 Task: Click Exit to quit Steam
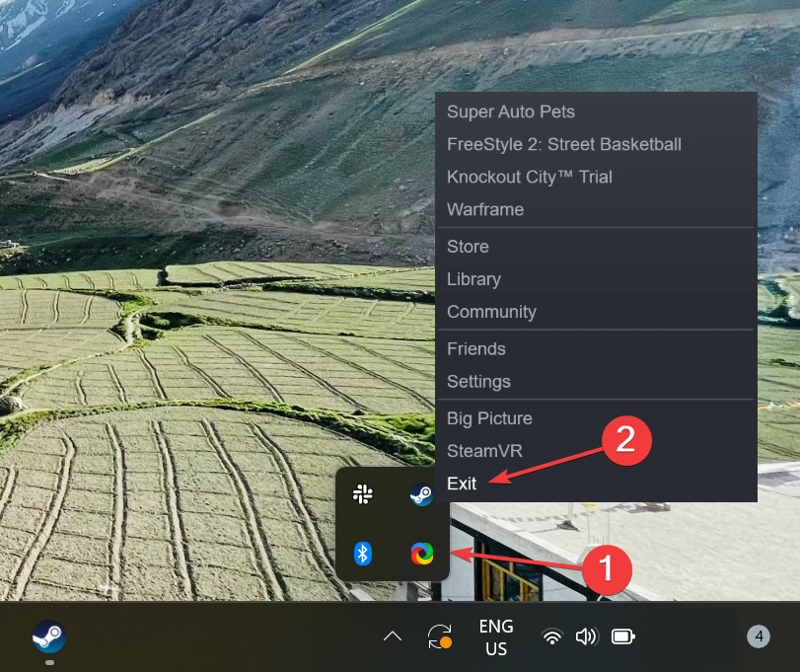[596, 484]
